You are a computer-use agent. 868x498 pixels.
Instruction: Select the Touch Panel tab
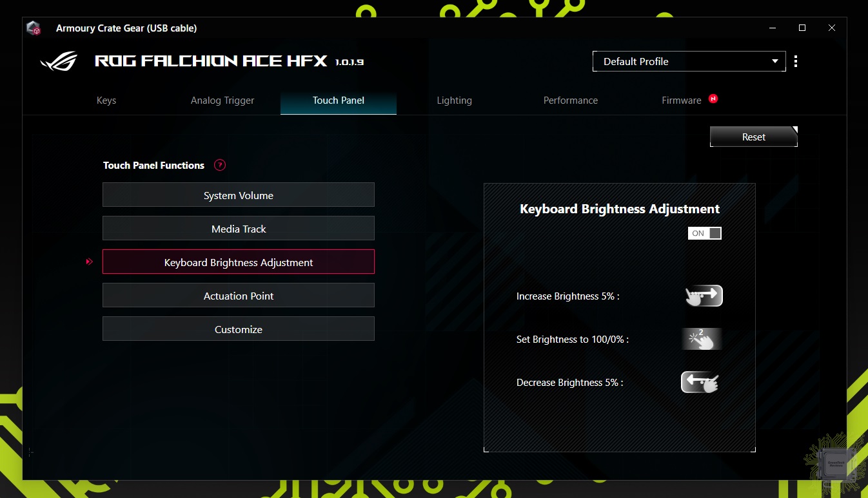[339, 101]
